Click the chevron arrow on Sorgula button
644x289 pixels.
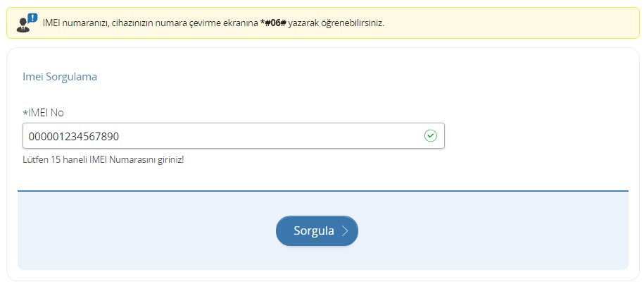pyautogui.click(x=344, y=230)
